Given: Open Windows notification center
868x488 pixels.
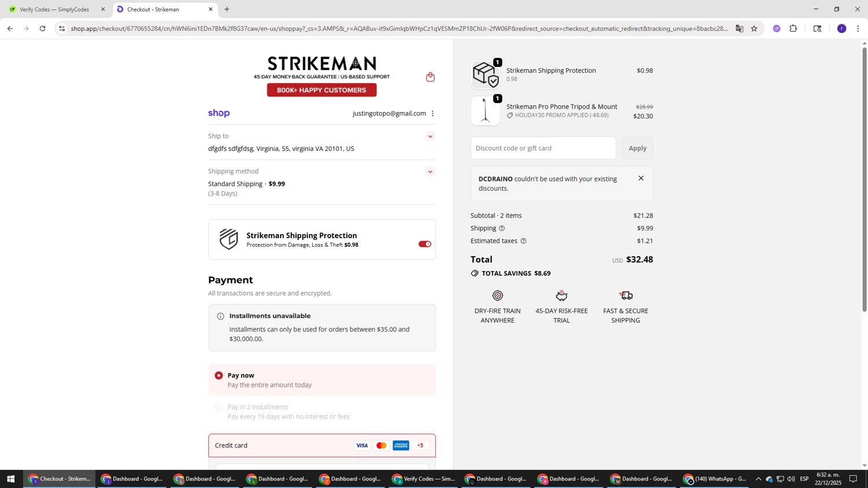Looking at the screenshot, I should pos(853,479).
